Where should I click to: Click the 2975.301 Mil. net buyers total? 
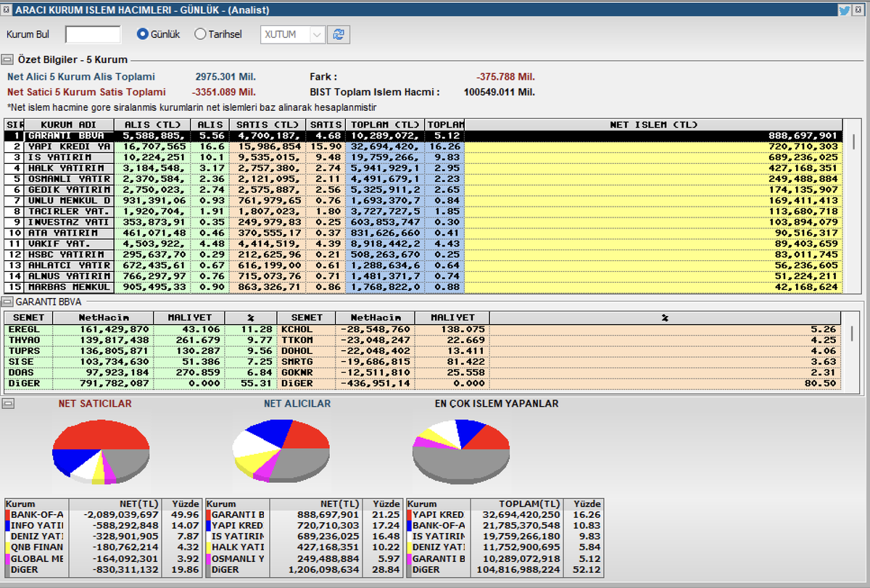(x=225, y=77)
